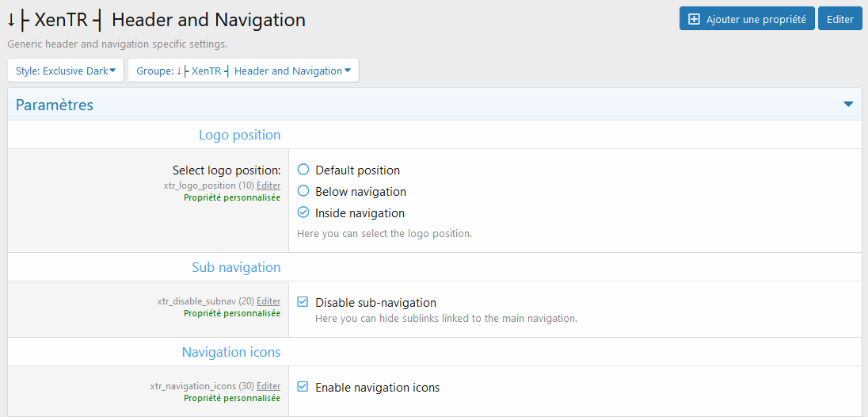Open Editer link for xtr_logo_position
Image resolution: width=868 pixels, height=417 pixels.
[268, 186]
